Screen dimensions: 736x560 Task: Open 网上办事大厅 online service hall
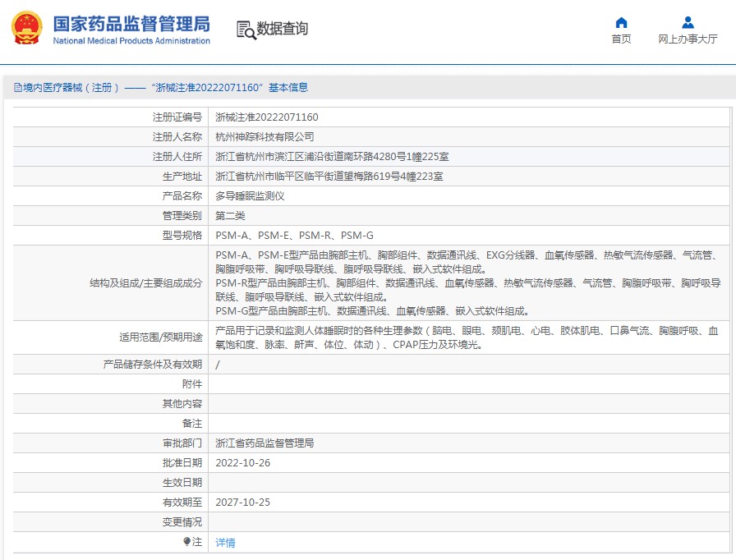pos(688,39)
